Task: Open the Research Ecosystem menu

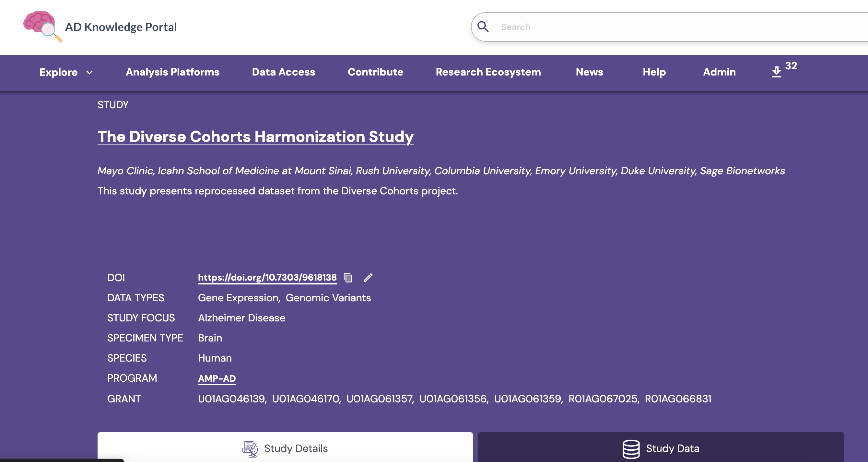Action: [x=488, y=72]
